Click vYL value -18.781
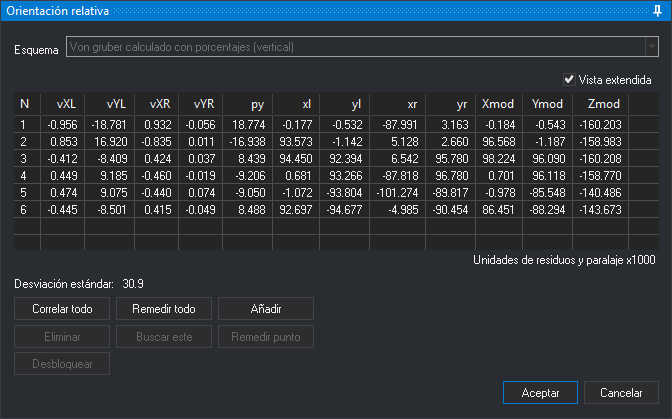Image resolution: width=672 pixels, height=419 pixels. pyautogui.click(x=110, y=125)
